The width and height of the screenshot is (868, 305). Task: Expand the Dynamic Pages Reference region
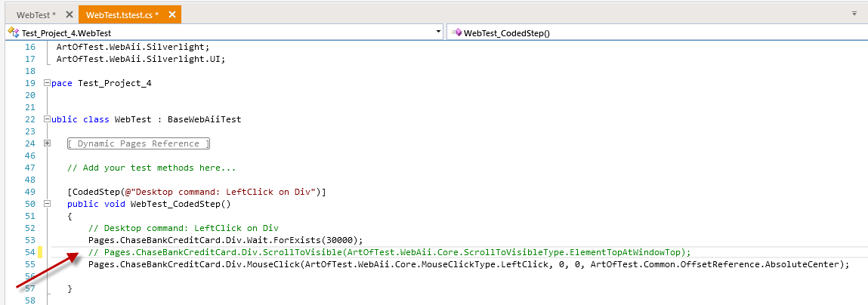tap(48, 143)
